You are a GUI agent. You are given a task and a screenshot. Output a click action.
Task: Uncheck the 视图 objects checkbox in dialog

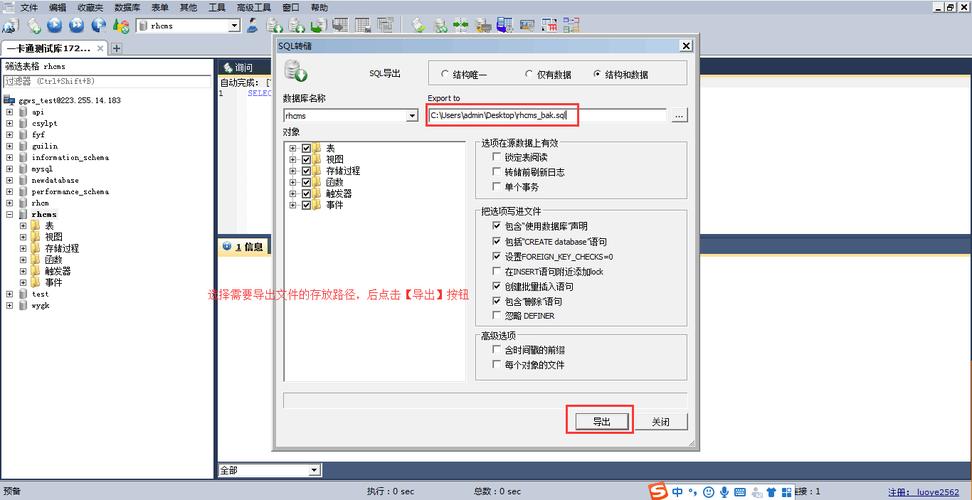click(306, 160)
